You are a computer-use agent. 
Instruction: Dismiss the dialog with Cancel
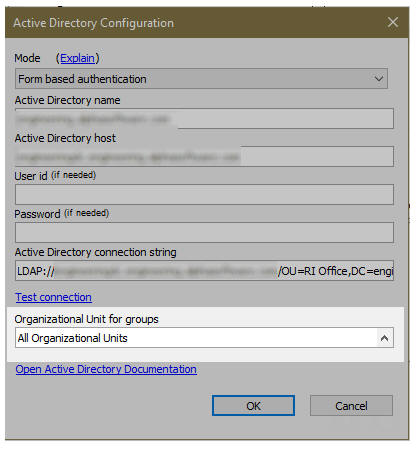[x=351, y=406]
